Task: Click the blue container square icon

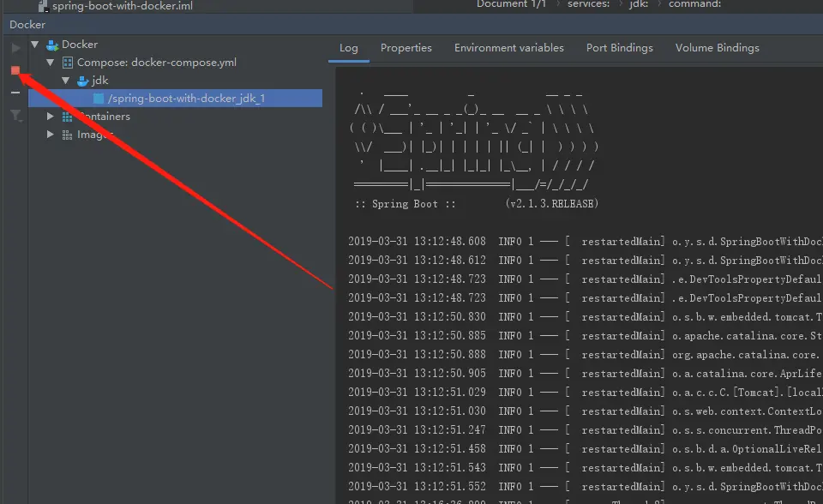Action: tap(98, 99)
